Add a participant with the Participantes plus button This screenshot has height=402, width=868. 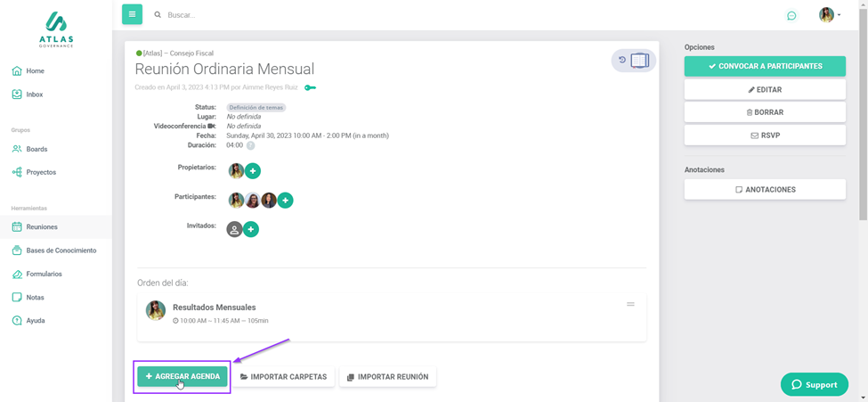[x=285, y=201]
